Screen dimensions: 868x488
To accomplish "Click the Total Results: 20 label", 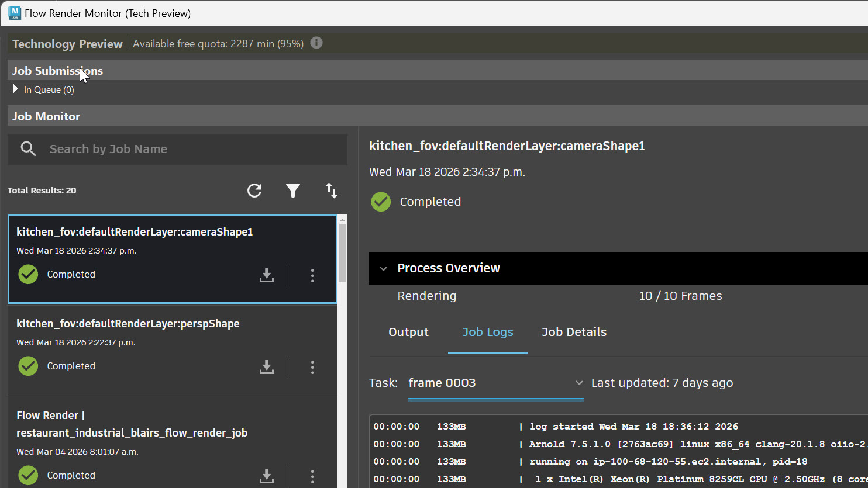I will [42, 191].
